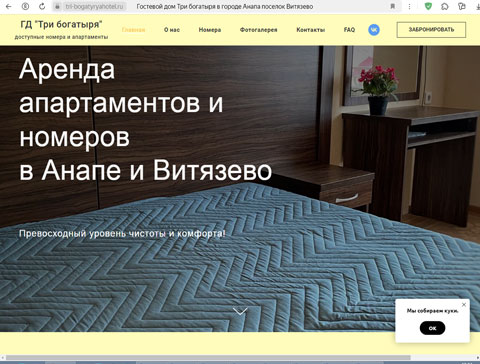Click the Yandex home icon beside back arrow
Screen dimensions: 480x364
pyautogui.click(x=25, y=6)
